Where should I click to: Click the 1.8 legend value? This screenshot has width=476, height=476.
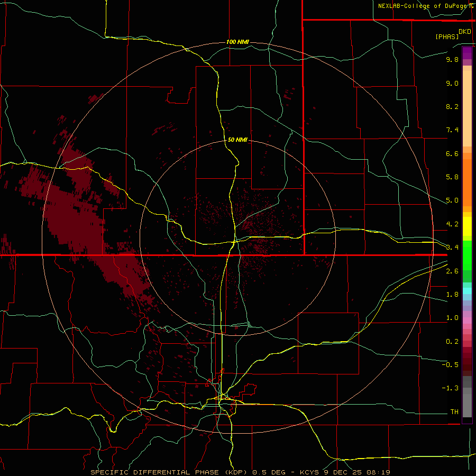coord(452,295)
